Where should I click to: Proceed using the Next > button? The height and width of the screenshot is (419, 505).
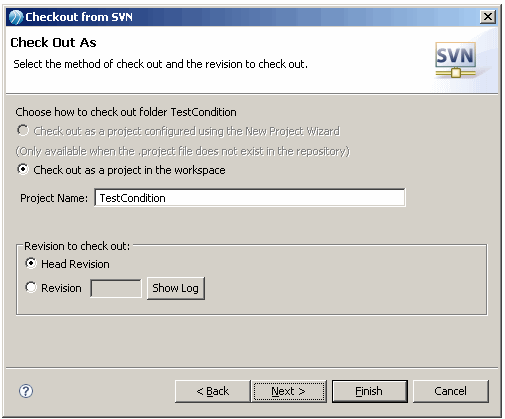[x=289, y=391]
